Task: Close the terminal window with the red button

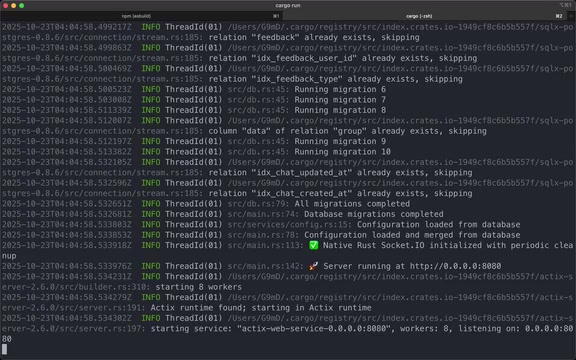Action: (6, 6)
